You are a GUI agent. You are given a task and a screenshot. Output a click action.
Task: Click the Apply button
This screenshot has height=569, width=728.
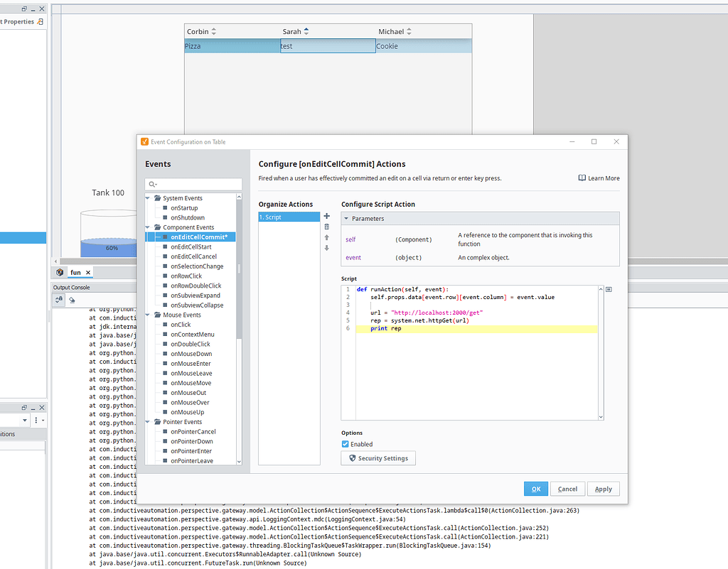603,489
